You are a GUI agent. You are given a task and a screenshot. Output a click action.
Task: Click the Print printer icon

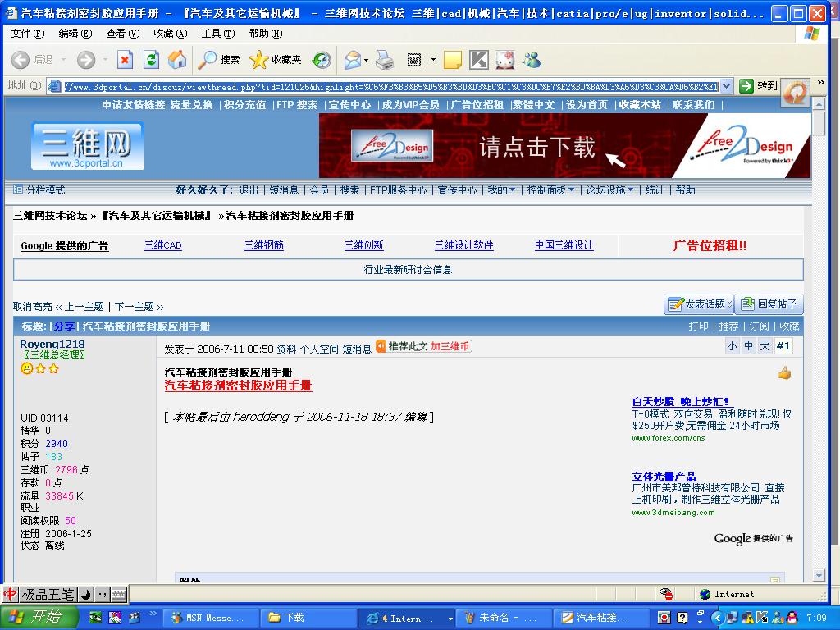pyautogui.click(x=385, y=59)
